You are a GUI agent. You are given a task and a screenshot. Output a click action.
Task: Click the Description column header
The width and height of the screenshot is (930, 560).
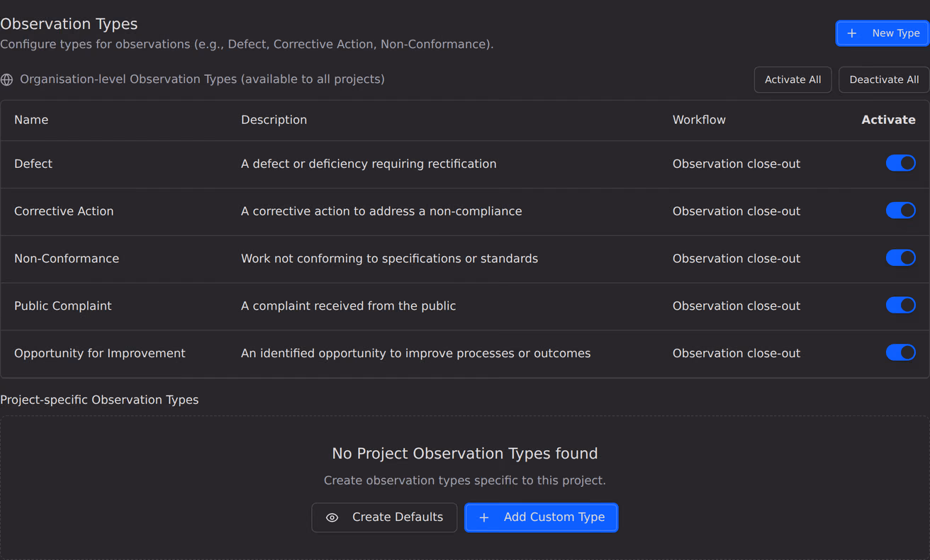tap(274, 120)
